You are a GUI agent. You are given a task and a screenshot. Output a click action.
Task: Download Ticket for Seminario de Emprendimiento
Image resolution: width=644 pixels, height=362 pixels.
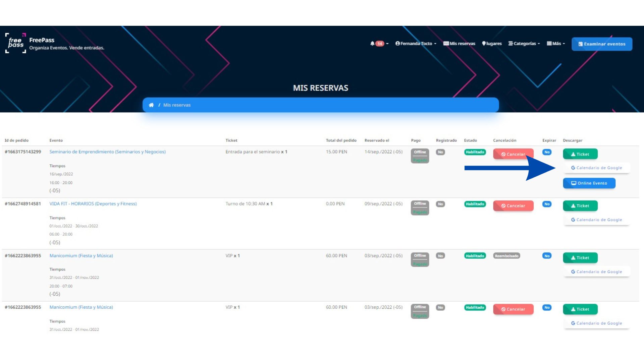point(580,154)
